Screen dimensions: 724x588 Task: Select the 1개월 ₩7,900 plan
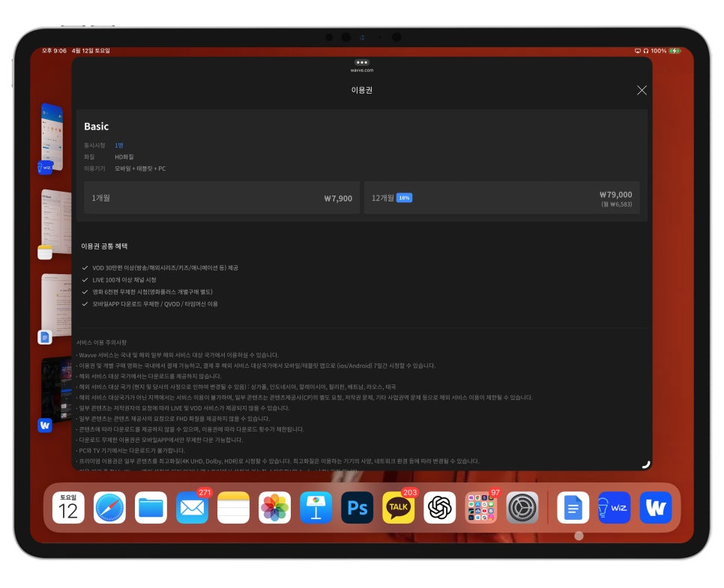[x=222, y=198]
